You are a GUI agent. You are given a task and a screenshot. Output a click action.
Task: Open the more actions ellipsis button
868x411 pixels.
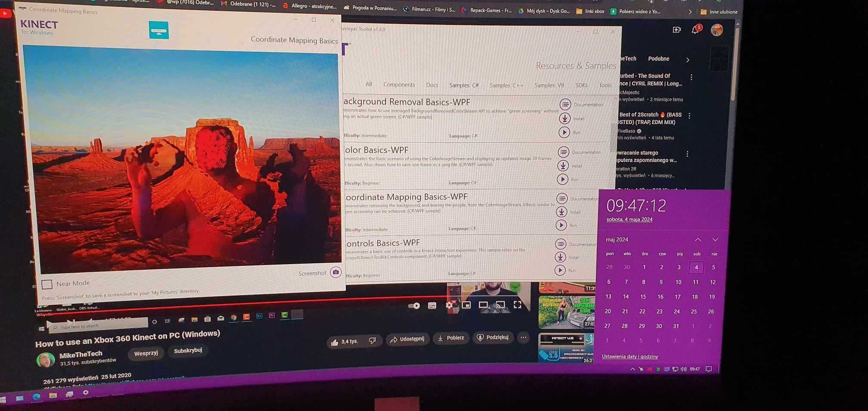coord(523,337)
